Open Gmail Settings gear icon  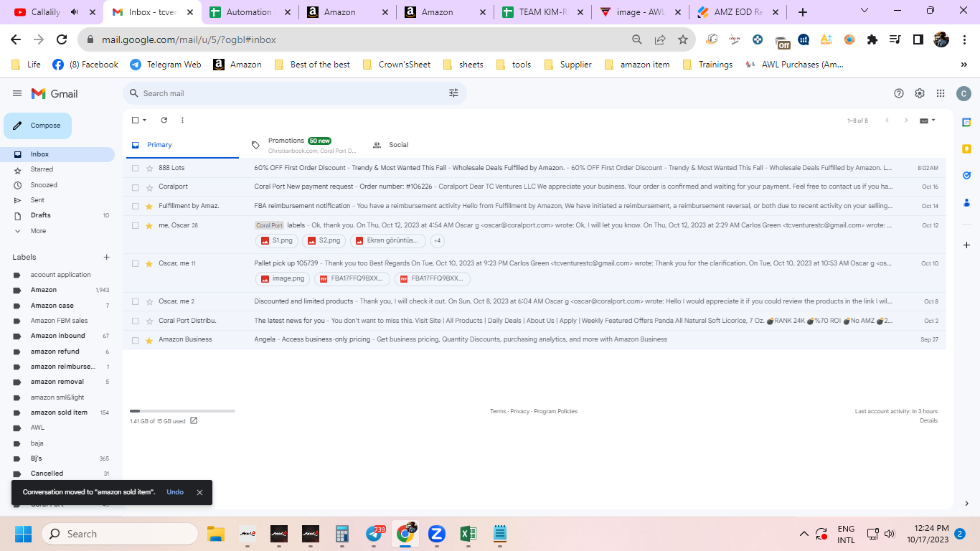pyautogui.click(x=920, y=93)
